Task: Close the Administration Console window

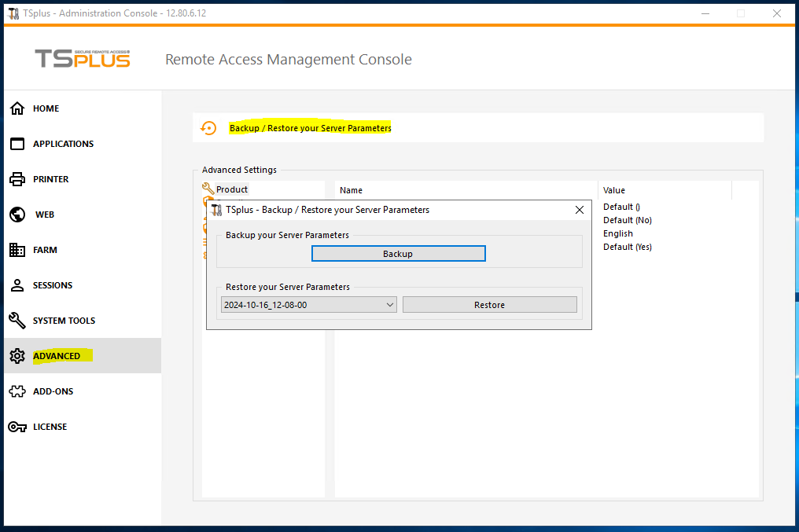Action: point(776,13)
